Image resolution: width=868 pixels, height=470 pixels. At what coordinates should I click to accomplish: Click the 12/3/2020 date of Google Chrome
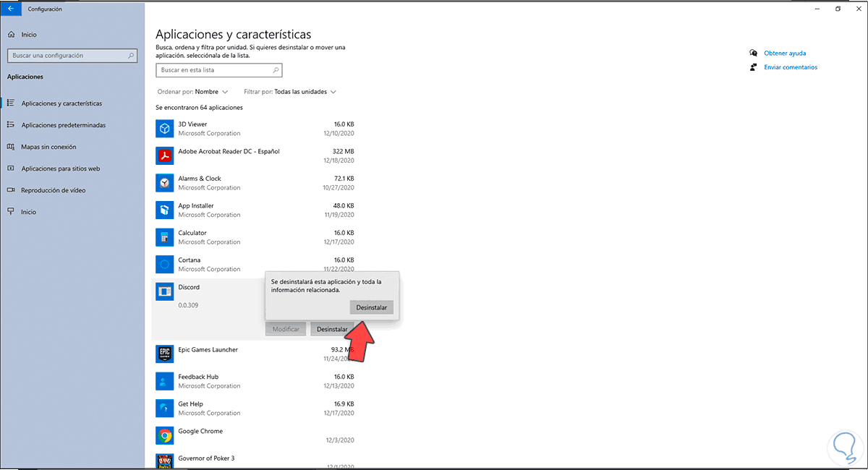coord(340,440)
